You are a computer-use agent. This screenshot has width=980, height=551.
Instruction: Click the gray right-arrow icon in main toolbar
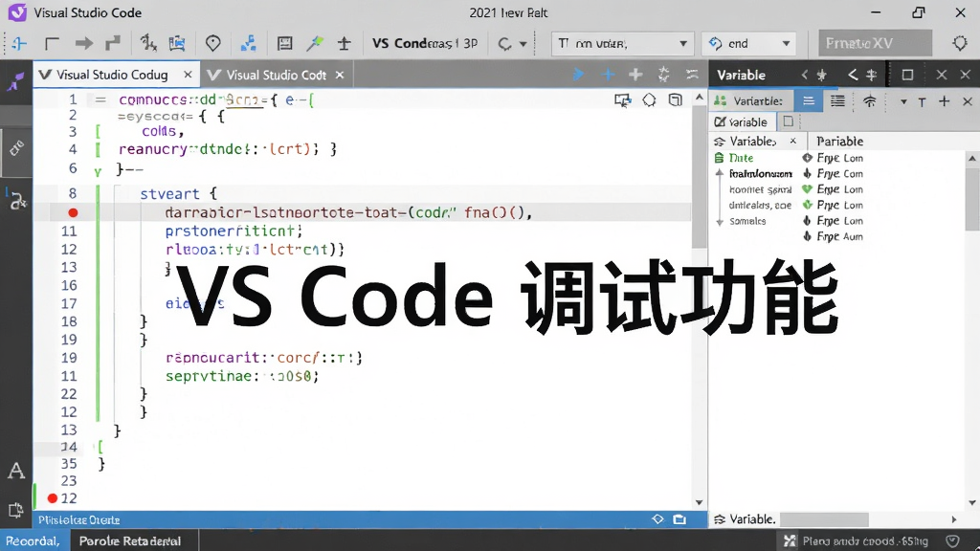[84, 43]
